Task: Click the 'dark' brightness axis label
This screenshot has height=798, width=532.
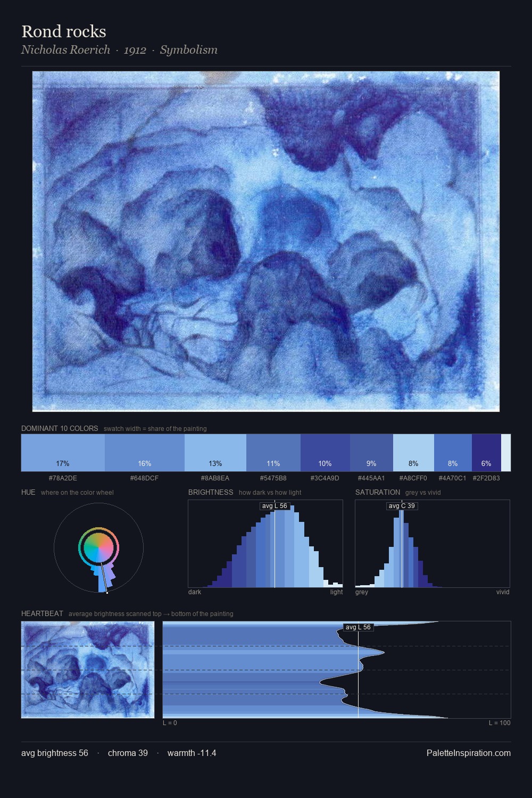Action: tap(195, 592)
